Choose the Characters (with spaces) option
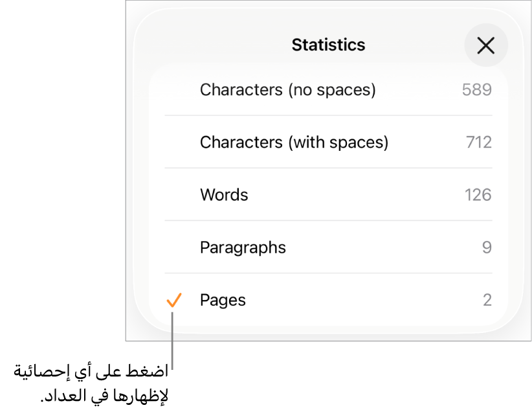Image resolution: width=532 pixels, height=412 pixels. coord(294,142)
